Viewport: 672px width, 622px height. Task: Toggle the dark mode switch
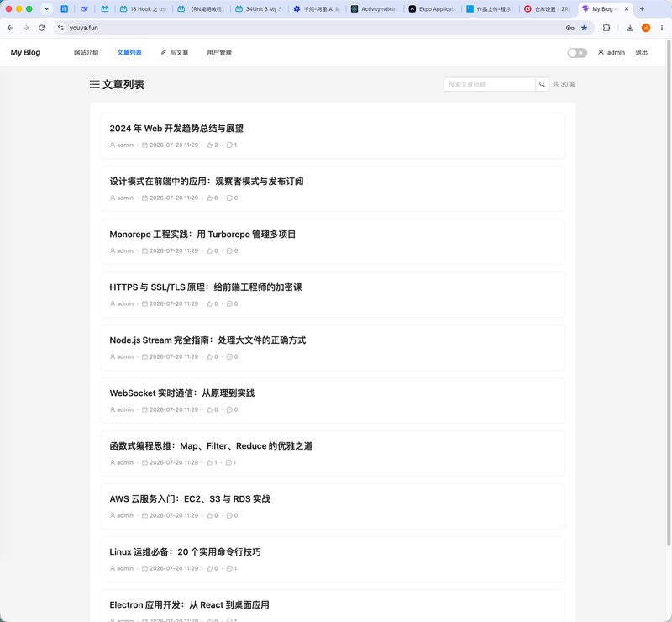coord(577,53)
